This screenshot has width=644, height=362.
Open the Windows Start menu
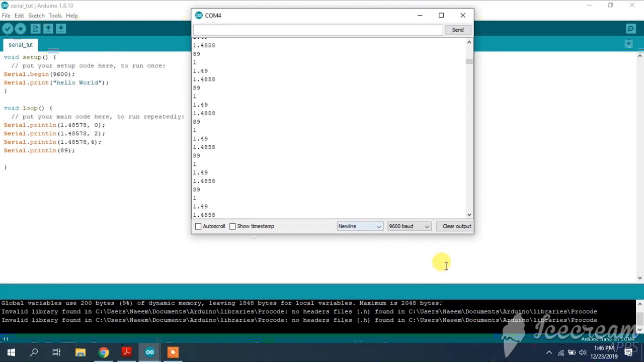click(11, 352)
